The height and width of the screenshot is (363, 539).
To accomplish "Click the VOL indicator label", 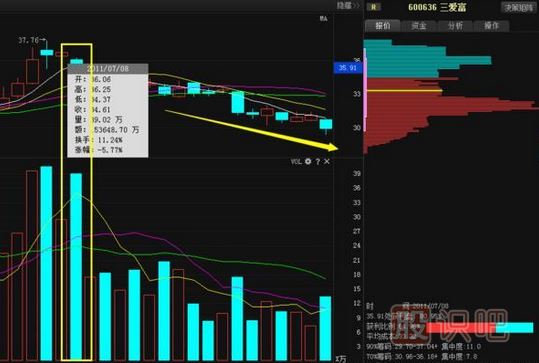I will coord(296,162).
